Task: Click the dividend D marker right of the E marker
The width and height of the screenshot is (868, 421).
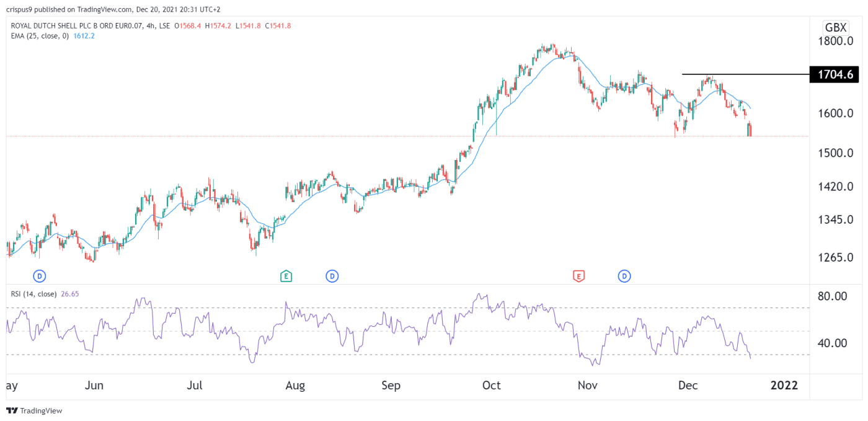Action: 332,276
